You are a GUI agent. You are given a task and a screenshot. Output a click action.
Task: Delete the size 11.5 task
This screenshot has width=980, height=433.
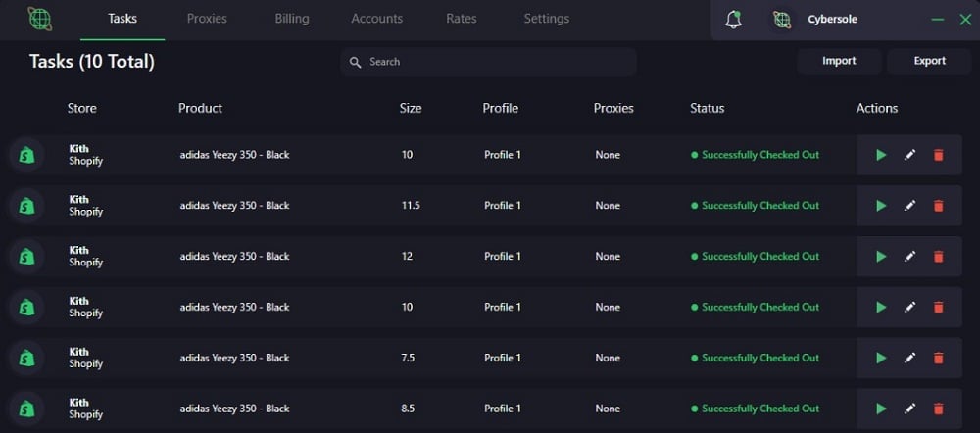(x=938, y=206)
